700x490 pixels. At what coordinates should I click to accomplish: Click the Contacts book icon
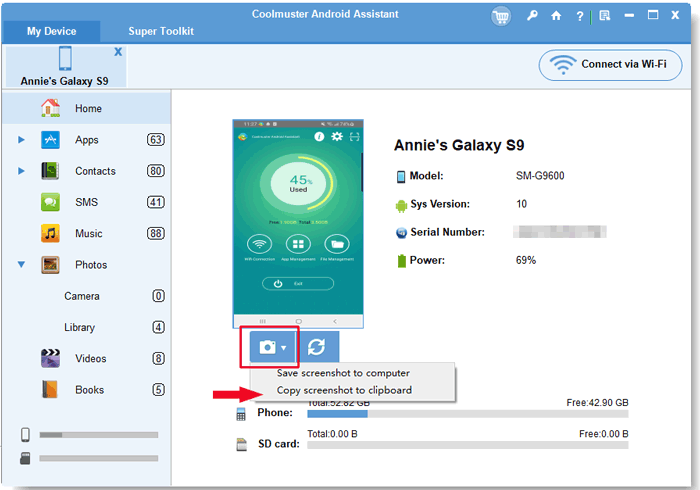point(50,171)
